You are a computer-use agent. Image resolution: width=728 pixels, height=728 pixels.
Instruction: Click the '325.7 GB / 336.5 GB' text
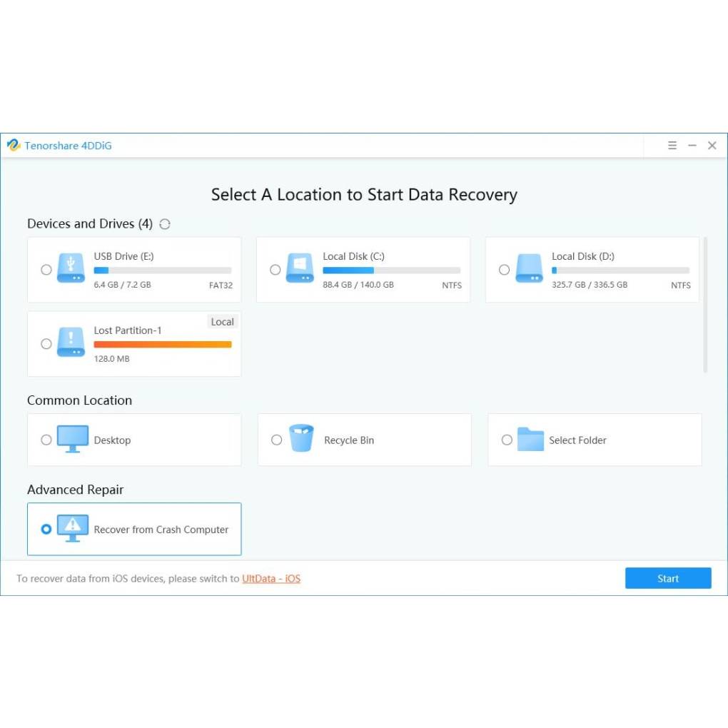click(x=589, y=285)
